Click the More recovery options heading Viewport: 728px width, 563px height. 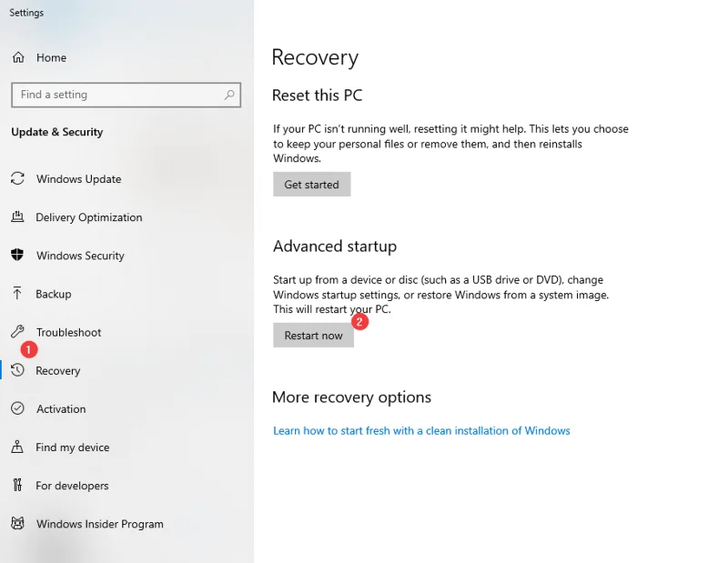tap(351, 397)
